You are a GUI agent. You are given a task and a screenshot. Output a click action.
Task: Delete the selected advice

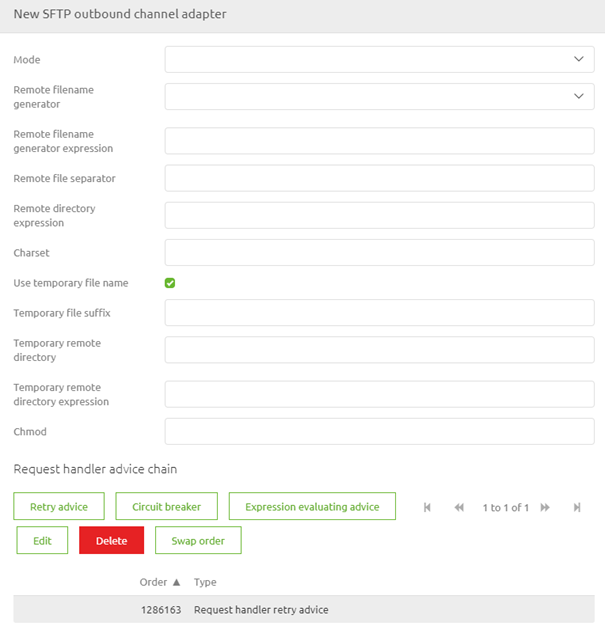(112, 540)
